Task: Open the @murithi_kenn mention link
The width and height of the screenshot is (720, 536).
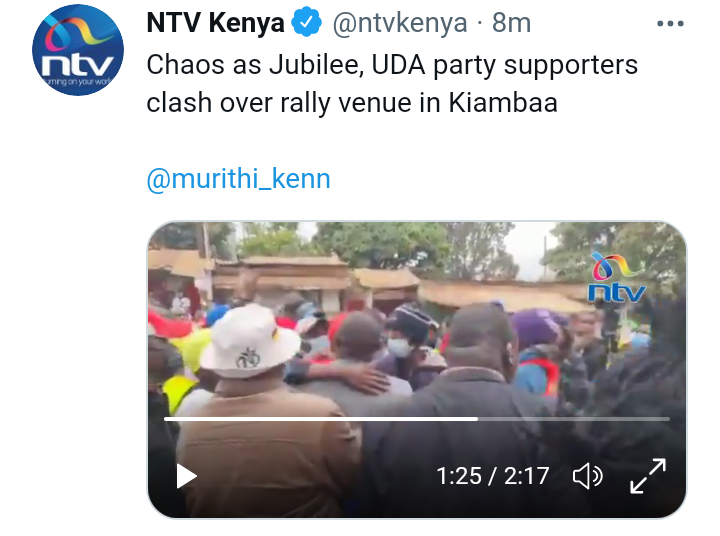Action: point(238,178)
